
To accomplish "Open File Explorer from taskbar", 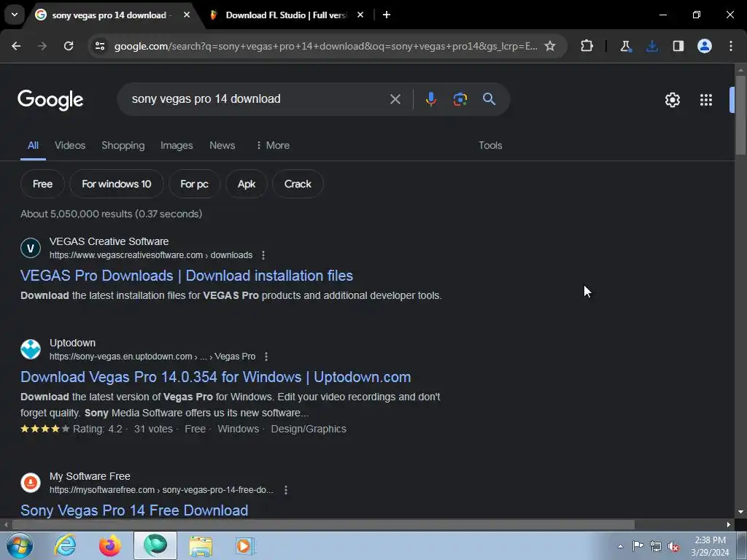I will tap(201, 545).
